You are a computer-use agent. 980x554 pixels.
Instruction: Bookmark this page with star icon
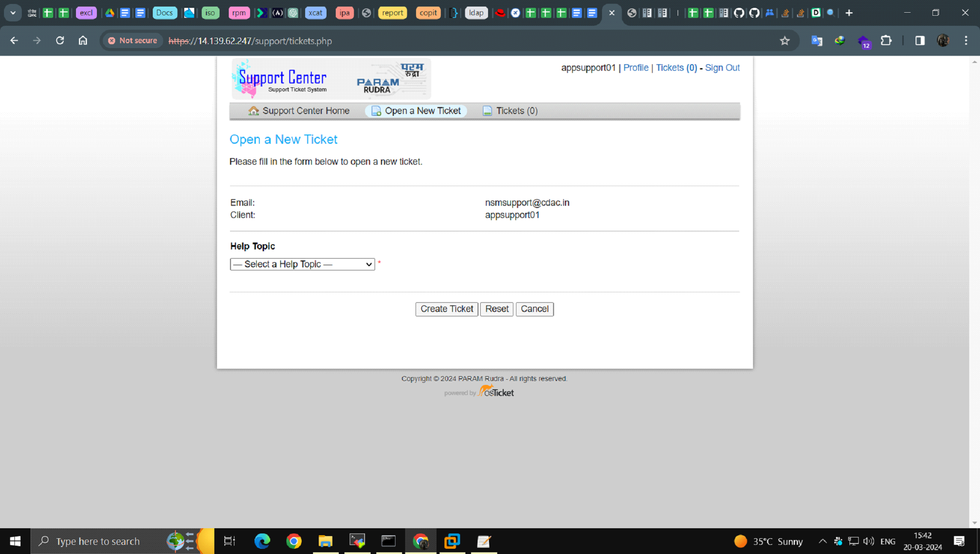click(x=784, y=41)
